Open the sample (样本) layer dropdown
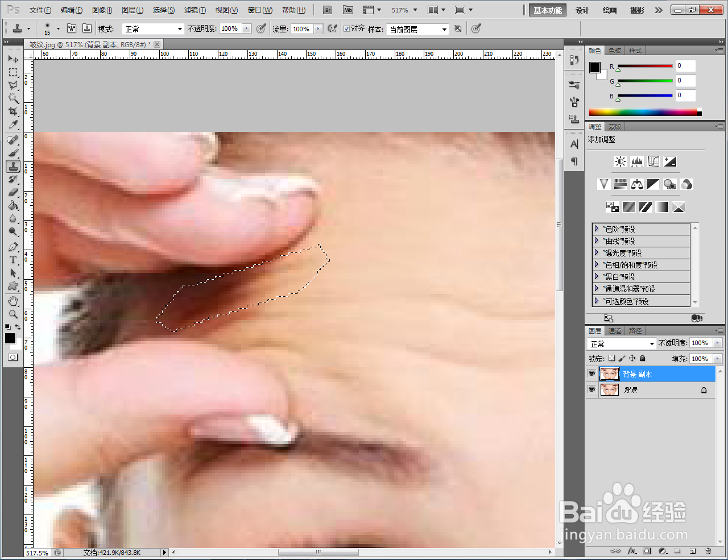728x560 pixels. (x=418, y=29)
